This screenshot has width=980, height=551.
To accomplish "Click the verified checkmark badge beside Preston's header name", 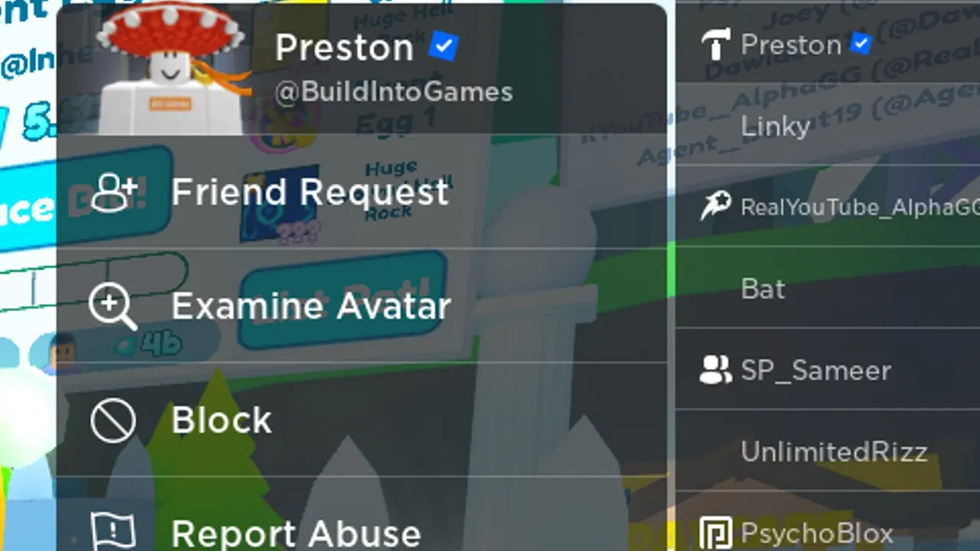I will pos(443,47).
